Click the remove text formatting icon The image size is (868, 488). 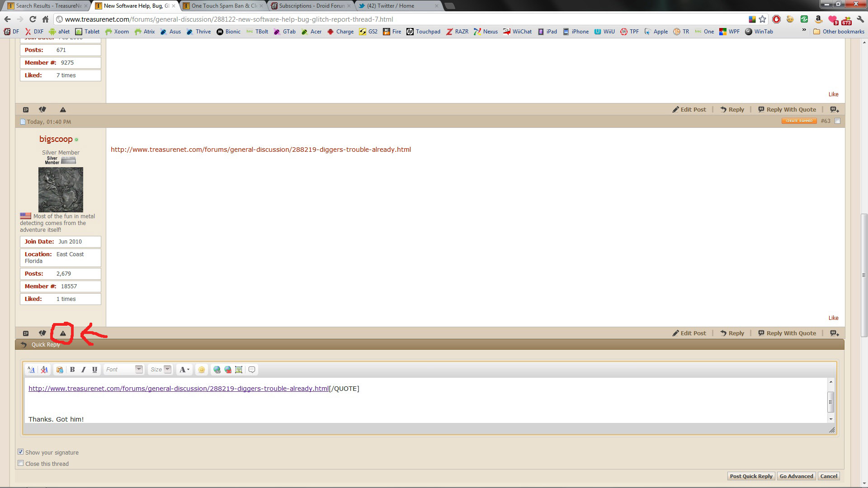click(44, 370)
